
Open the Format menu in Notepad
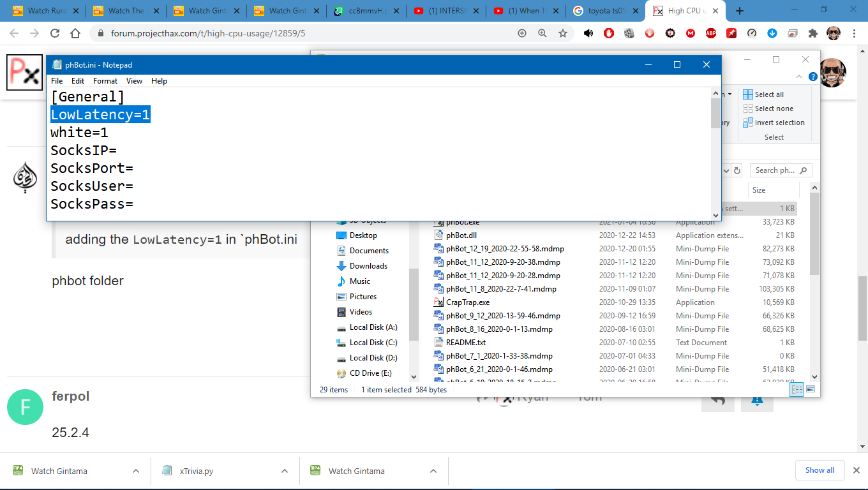tap(105, 81)
